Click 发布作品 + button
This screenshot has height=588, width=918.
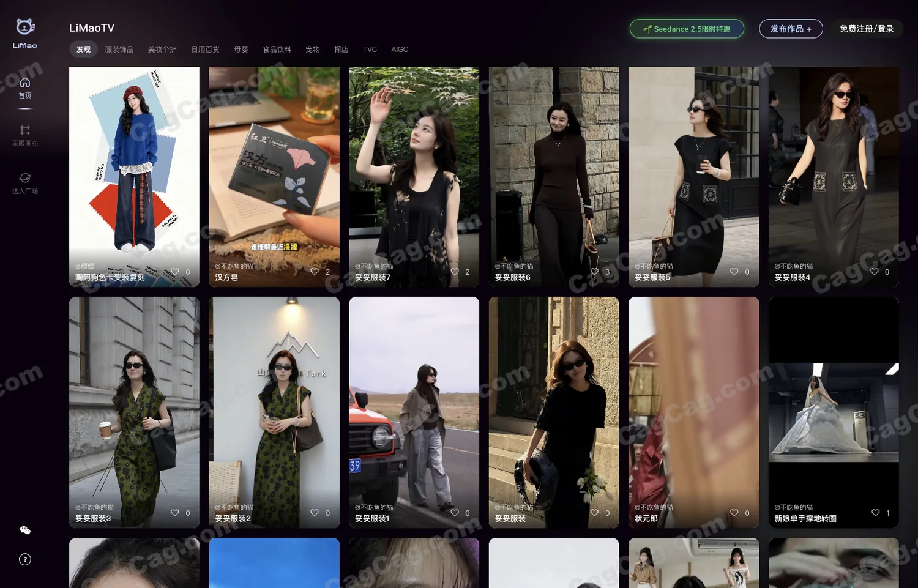tap(791, 29)
